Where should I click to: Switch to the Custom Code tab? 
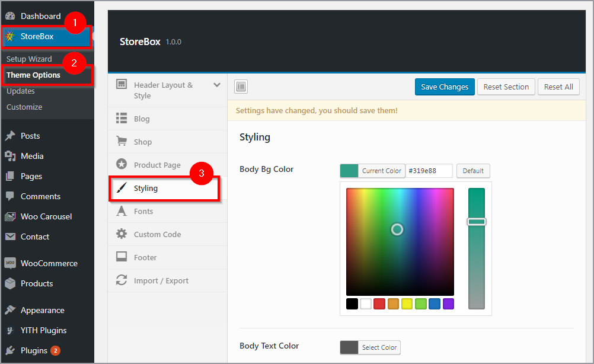(x=168, y=234)
